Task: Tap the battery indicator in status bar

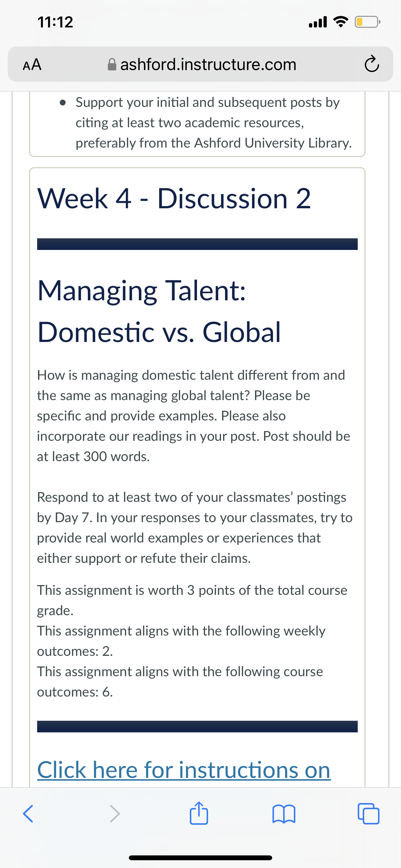Action: coord(367,22)
